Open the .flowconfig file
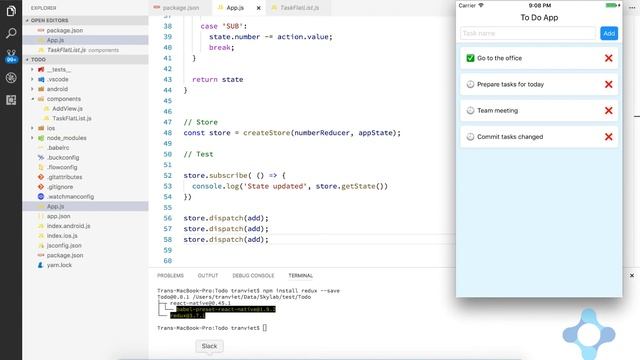 pyautogui.click(x=62, y=167)
